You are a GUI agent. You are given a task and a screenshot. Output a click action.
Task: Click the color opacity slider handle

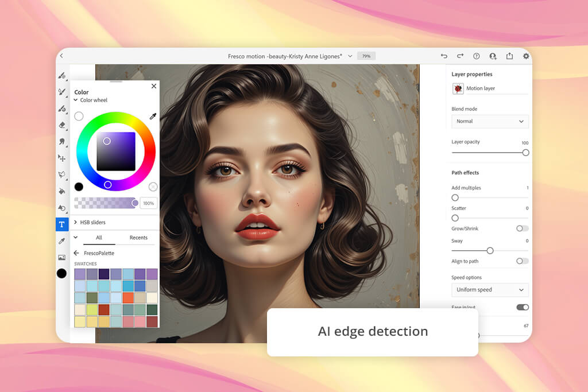(134, 203)
